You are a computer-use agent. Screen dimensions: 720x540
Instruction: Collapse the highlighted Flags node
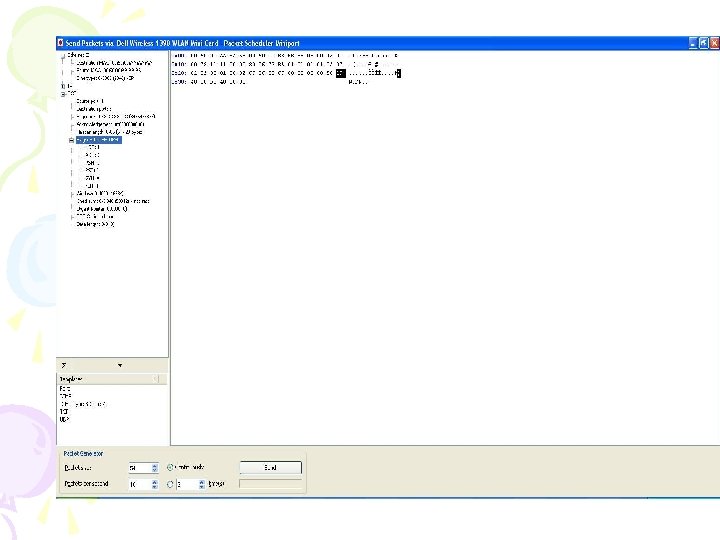[x=72, y=140]
